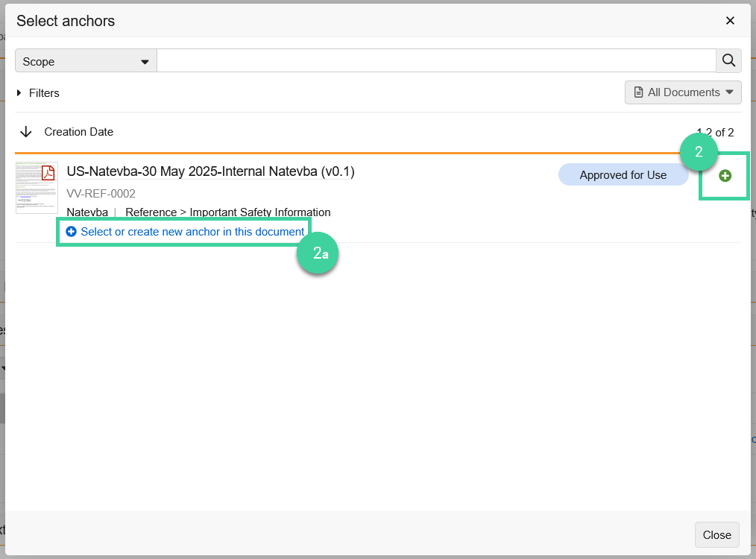Viewport: 756px width, 559px height.
Task: Click the X to dismiss the Select anchors dialog
Action: [x=730, y=20]
